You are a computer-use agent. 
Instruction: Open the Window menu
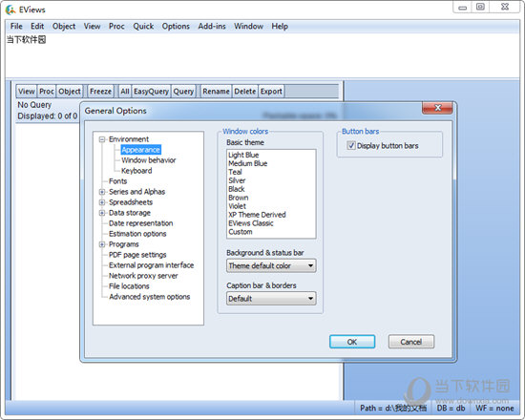click(x=248, y=26)
